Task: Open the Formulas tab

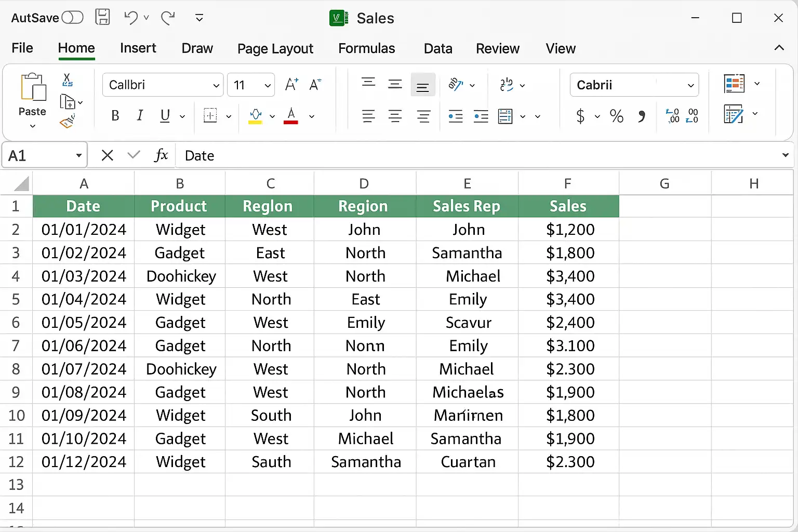Action: (x=366, y=48)
